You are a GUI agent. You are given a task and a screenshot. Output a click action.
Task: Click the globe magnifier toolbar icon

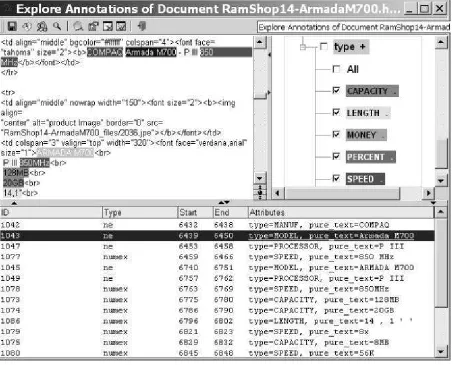point(79,26)
